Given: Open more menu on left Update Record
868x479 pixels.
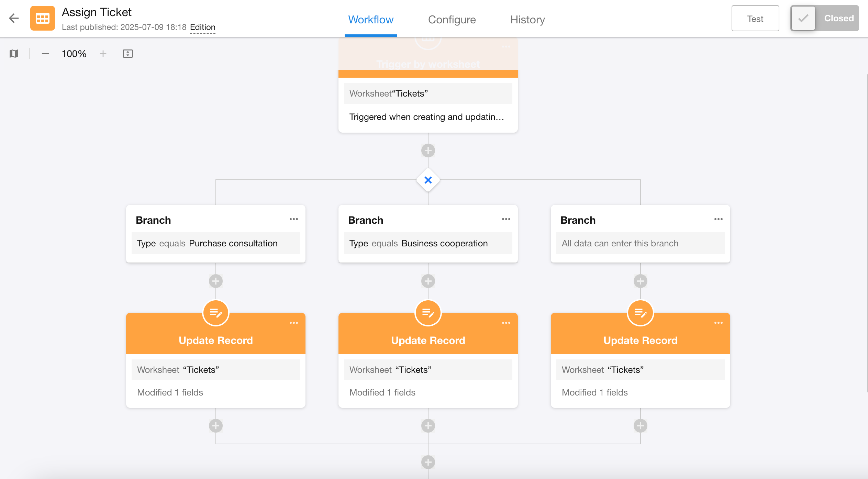Looking at the screenshot, I should 293,323.
